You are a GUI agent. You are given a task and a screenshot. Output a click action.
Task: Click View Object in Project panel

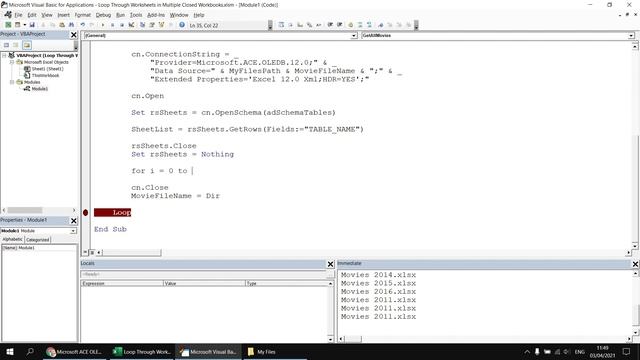[16, 45]
